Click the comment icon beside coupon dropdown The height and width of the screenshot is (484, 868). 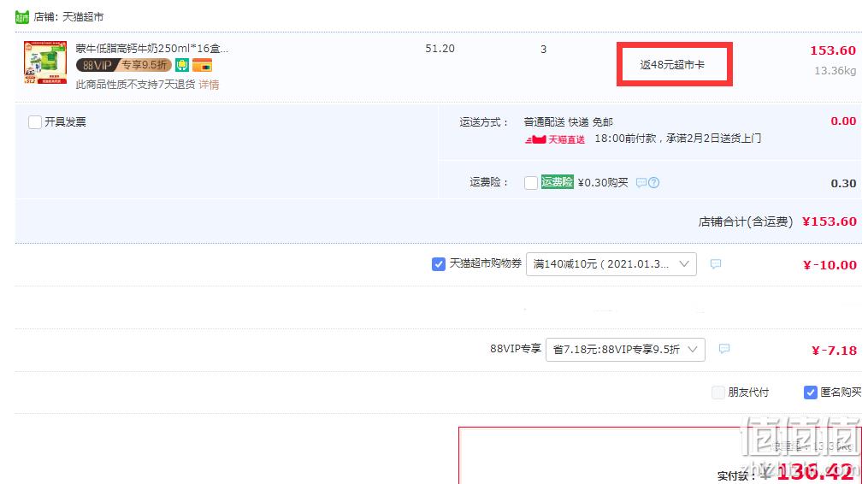pos(716,264)
